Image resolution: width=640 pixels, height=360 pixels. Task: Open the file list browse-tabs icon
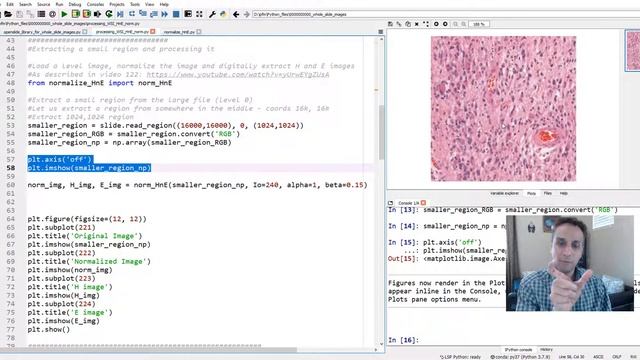coord(41,14)
